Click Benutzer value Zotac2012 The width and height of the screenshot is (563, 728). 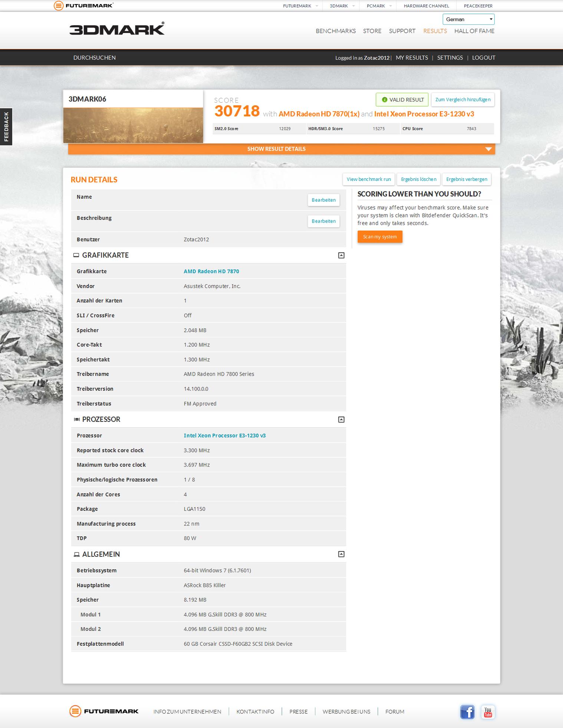tap(196, 240)
